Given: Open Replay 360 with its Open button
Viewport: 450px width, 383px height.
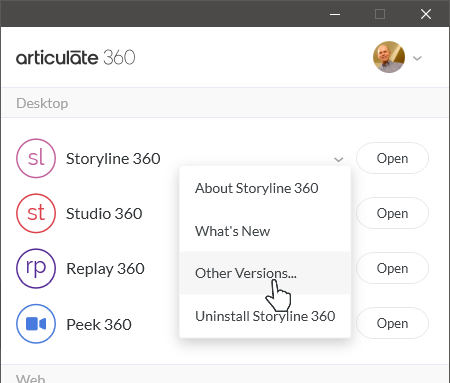Looking at the screenshot, I should pyautogui.click(x=392, y=268).
